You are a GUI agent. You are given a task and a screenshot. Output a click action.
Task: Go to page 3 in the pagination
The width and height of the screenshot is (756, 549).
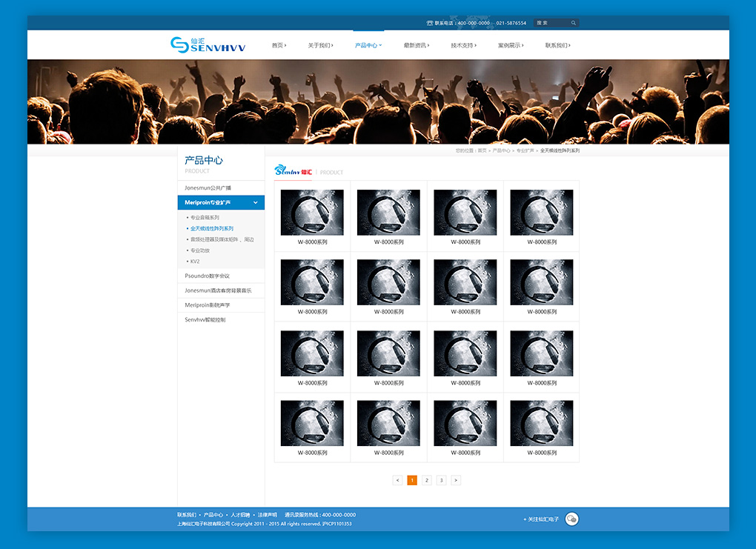click(441, 480)
